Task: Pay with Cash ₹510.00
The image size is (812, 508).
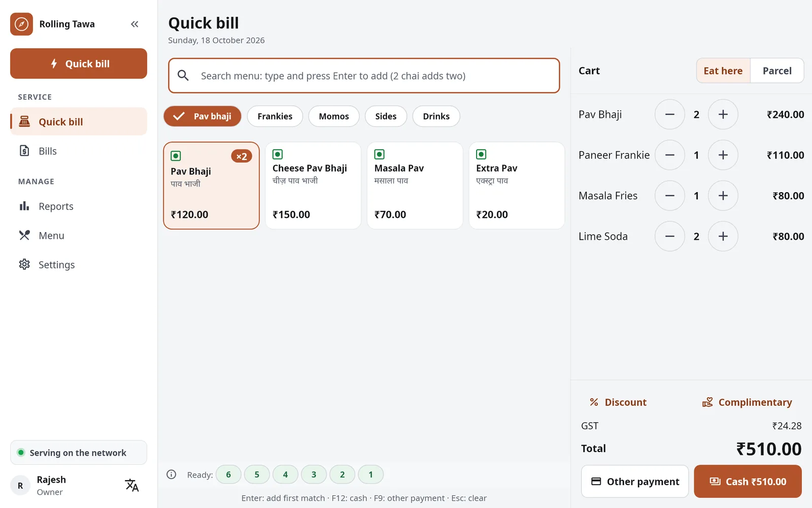Action: 748,481
